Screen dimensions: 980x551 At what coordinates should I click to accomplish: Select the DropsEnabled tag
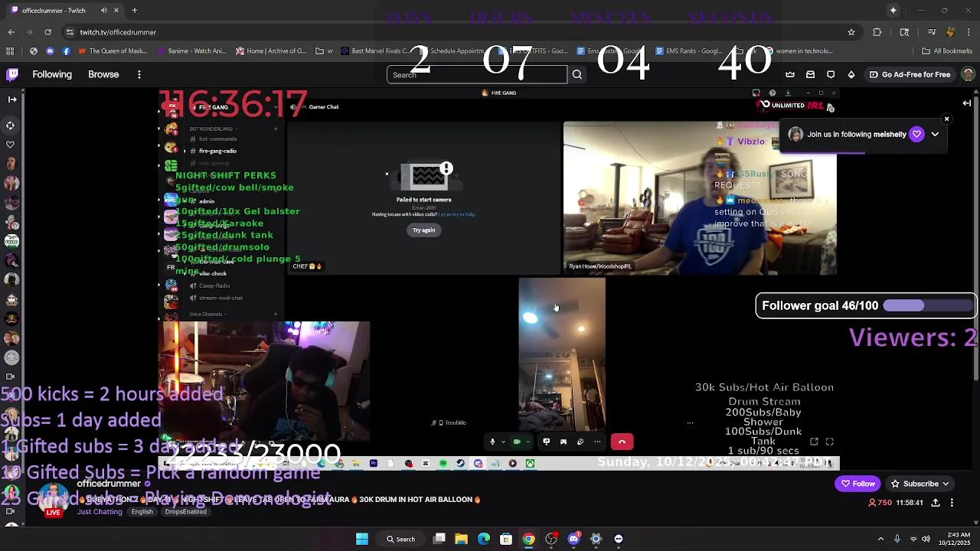click(x=186, y=511)
